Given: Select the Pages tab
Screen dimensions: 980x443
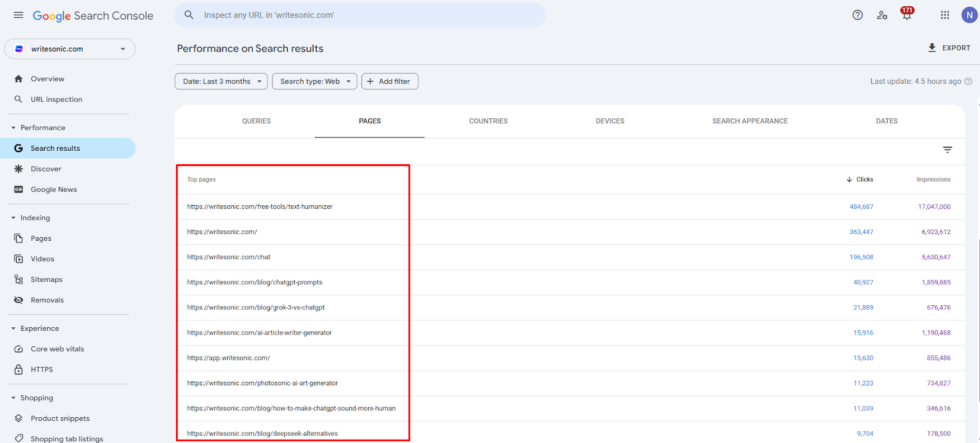Looking at the screenshot, I should [370, 121].
